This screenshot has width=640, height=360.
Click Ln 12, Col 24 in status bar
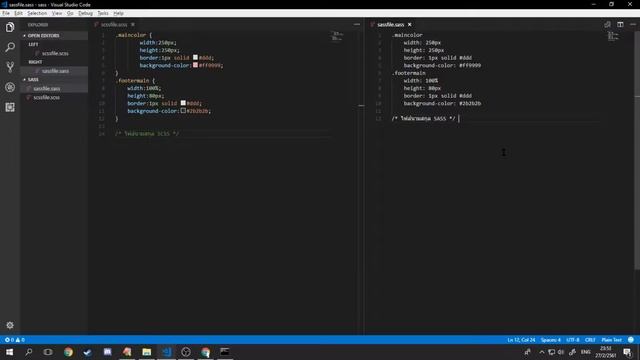pyautogui.click(x=521, y=340)
